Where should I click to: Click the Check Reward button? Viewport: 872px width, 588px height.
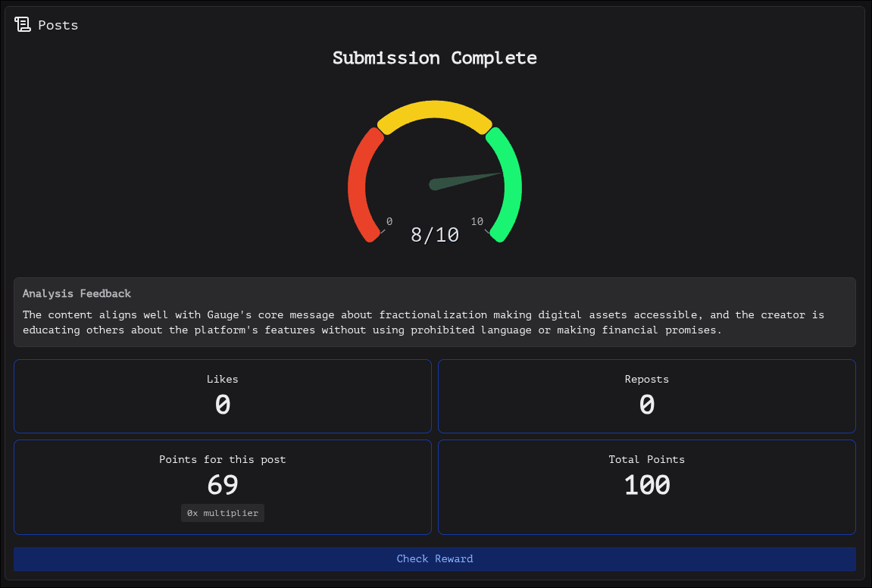point(435,558)
